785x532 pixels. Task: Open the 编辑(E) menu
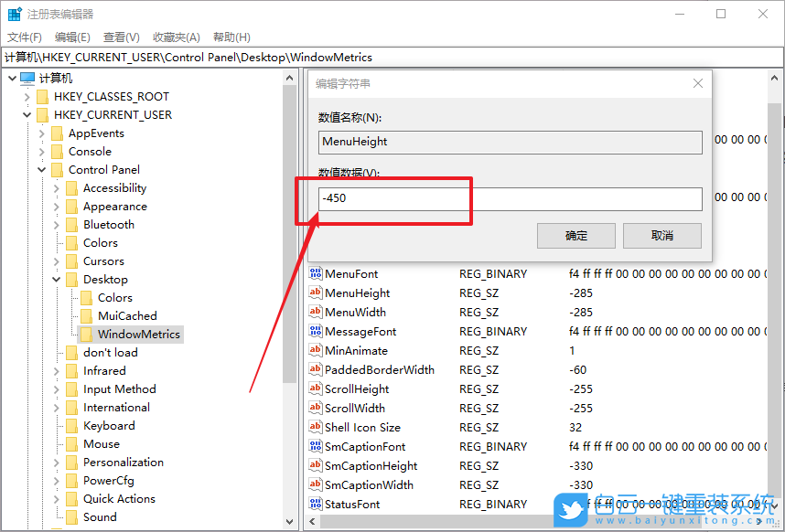pos(71,37)
